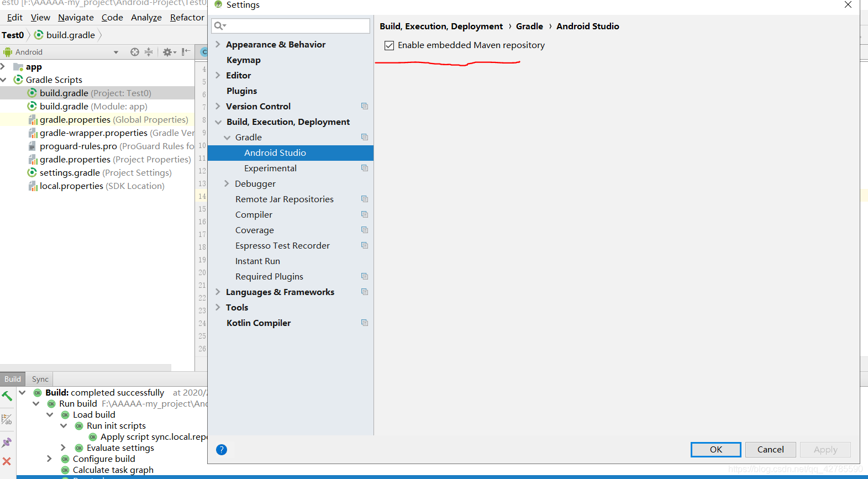
Task: Select Instant Run settings
Action: pyautogui.click(x=257, y=261)
